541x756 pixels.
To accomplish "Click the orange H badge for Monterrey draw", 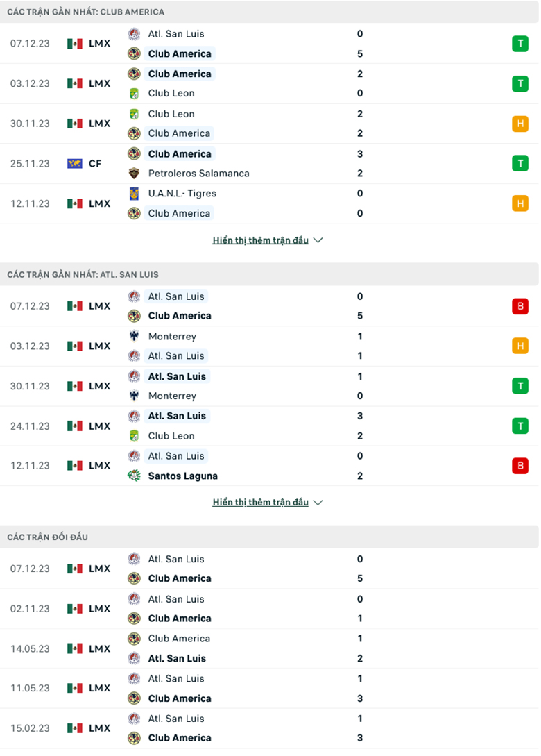I will pos(520,346).
